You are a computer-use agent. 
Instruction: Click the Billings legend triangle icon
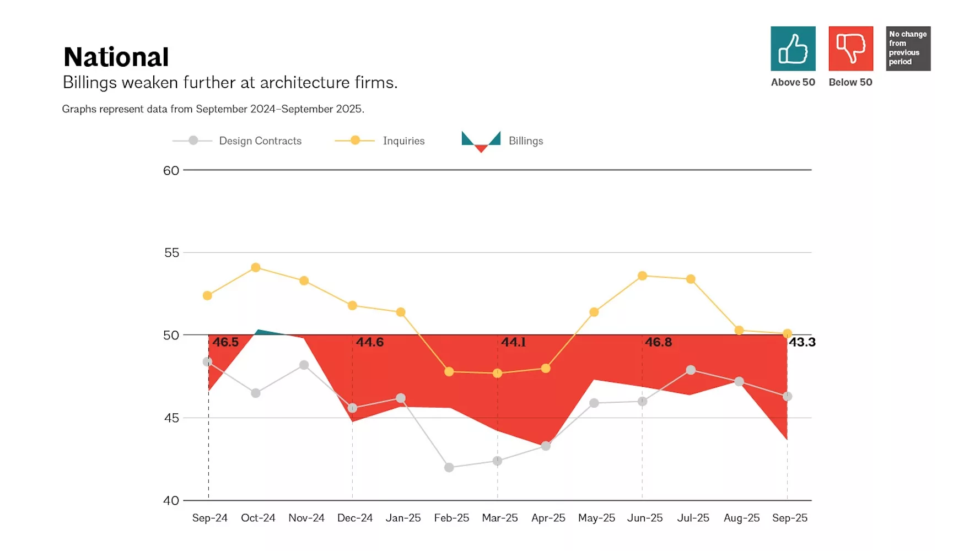[481, 142]
